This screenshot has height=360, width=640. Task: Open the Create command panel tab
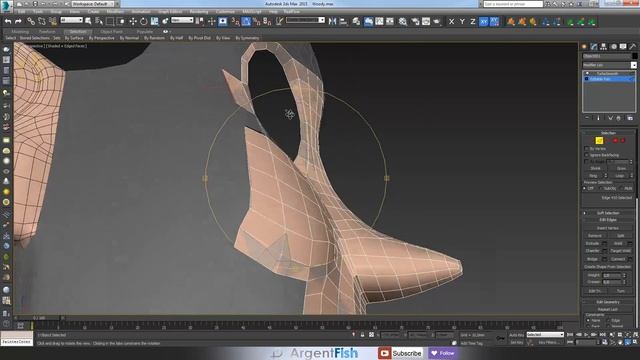(584, 47)
